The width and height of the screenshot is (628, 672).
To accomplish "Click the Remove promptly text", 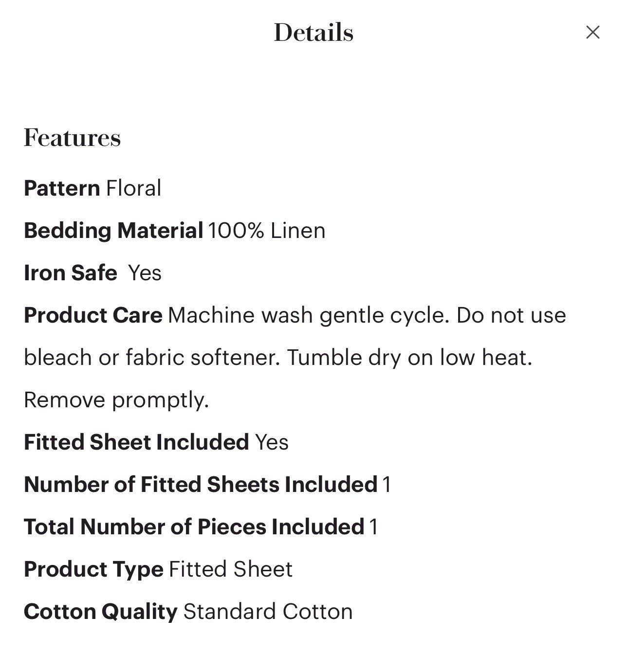I will point(116,400).
